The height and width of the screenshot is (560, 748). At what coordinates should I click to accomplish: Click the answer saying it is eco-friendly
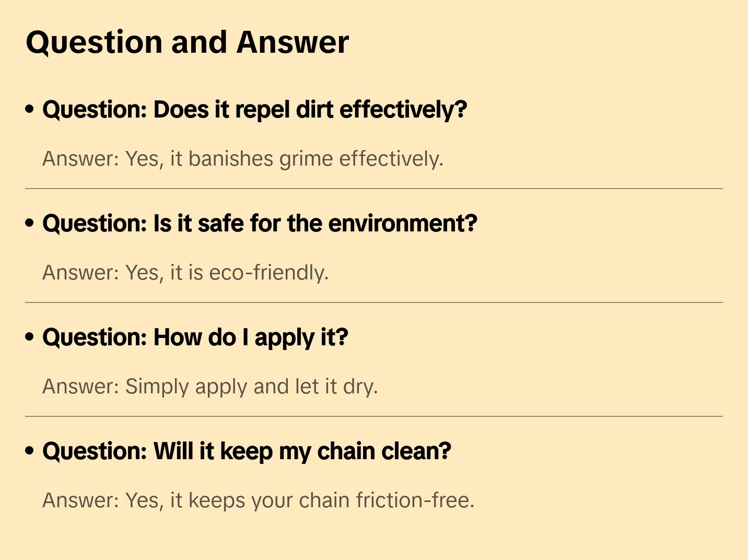(x=185, y=273)
